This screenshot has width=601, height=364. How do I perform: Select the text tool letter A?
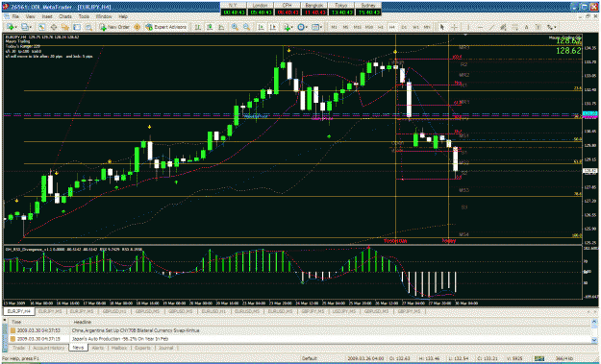coord(527,27)
